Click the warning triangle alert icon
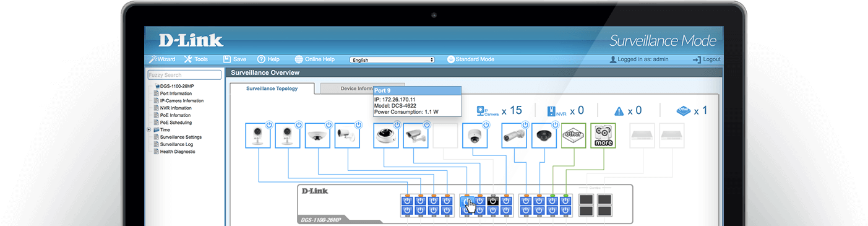The image size is (868, 226). point(619,111)
